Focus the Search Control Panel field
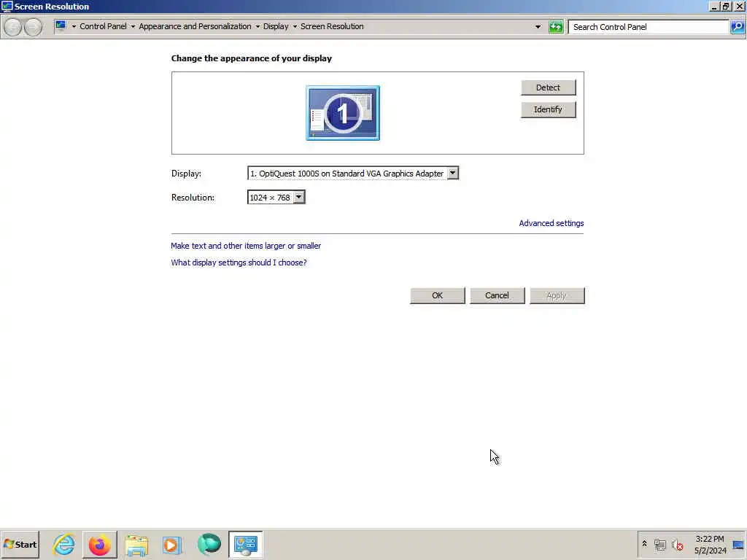747x560 pixels. 649,27
